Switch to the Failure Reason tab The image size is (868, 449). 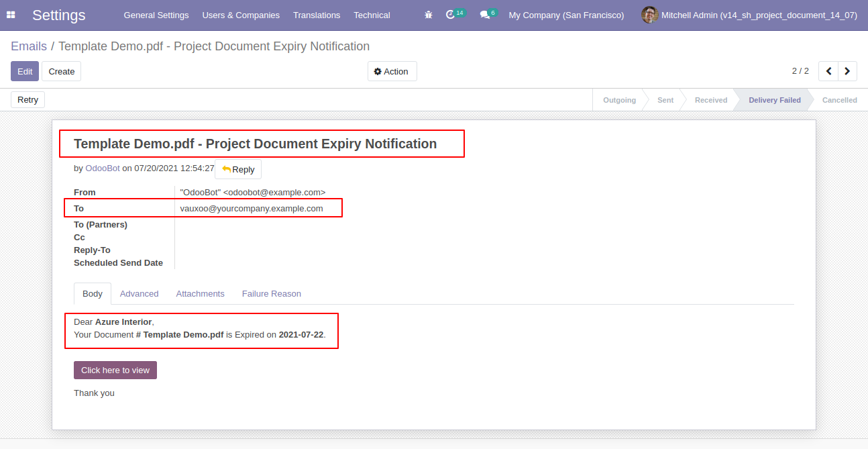click(271, 294)
